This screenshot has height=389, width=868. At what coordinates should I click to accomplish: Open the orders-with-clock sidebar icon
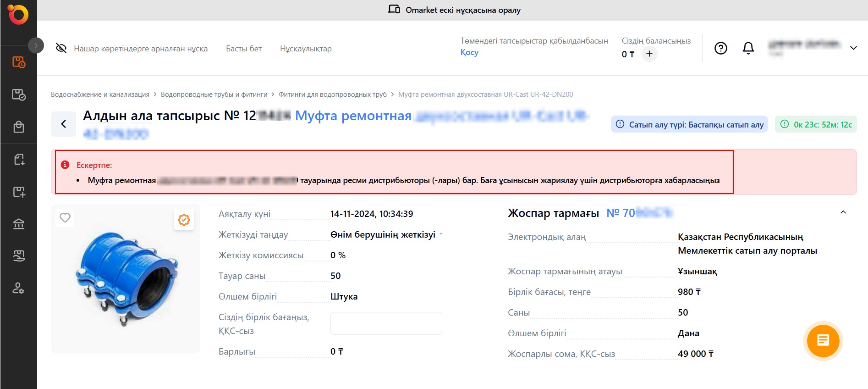(19, 62)
